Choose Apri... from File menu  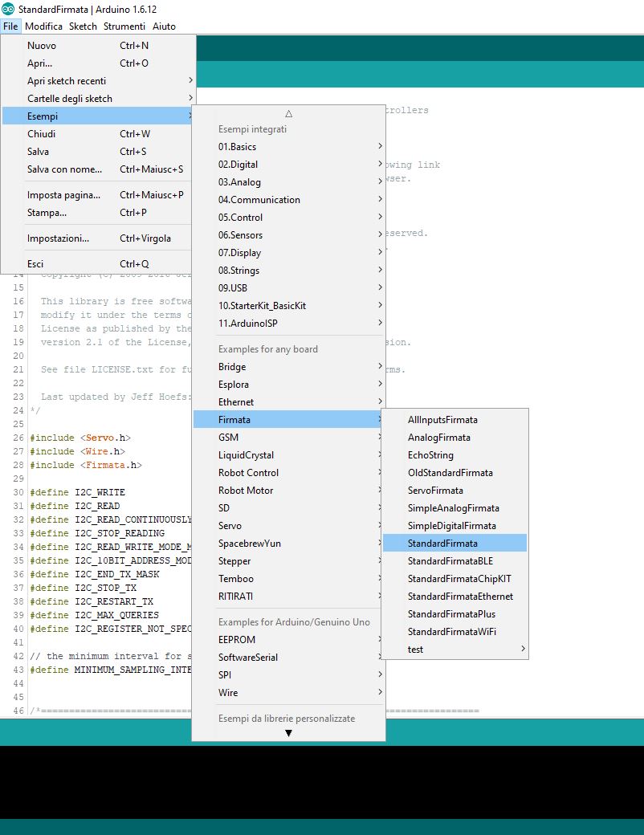tap(98, 63)
